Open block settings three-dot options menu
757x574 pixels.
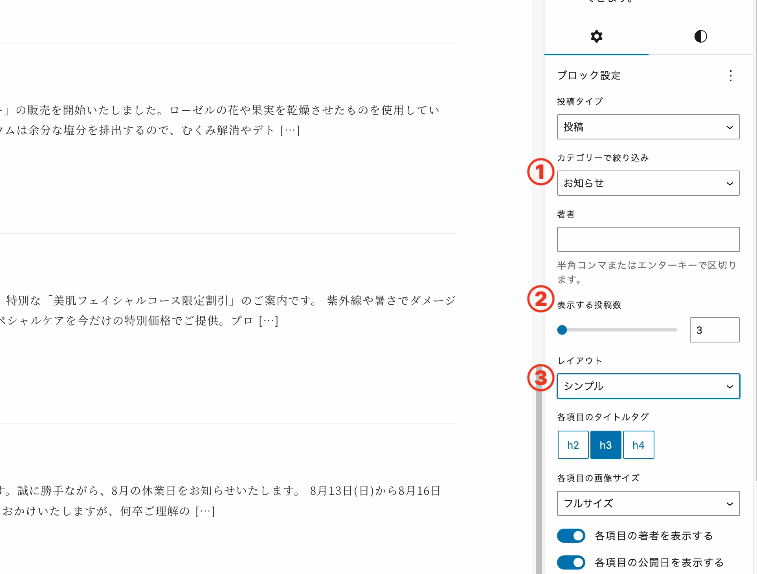[x=730, y=75]
